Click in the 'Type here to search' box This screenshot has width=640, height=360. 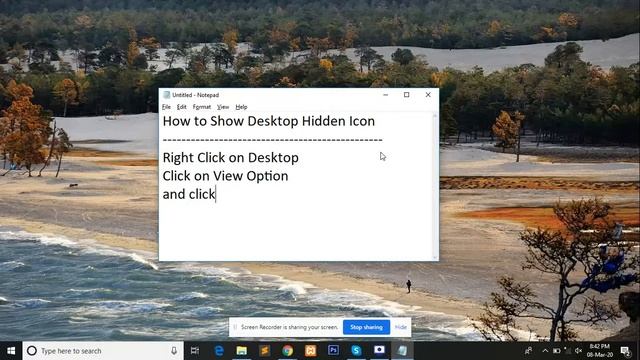[x=104, y=351]
